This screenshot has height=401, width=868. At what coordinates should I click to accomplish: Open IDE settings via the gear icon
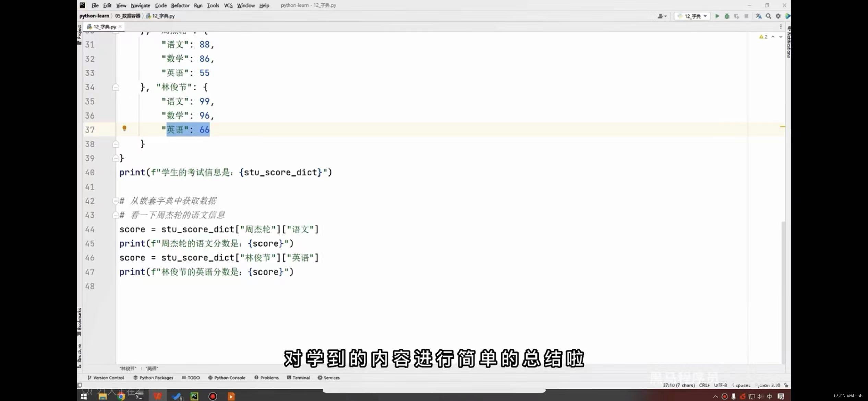[778, 16]
